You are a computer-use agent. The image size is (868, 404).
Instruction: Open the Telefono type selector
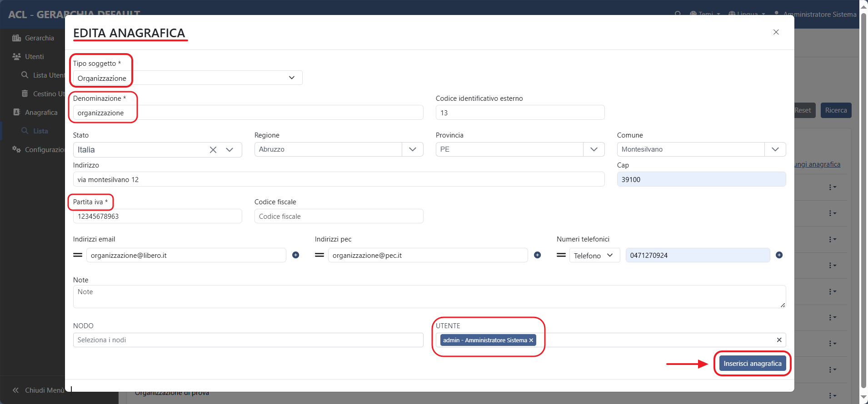[594, 256]
